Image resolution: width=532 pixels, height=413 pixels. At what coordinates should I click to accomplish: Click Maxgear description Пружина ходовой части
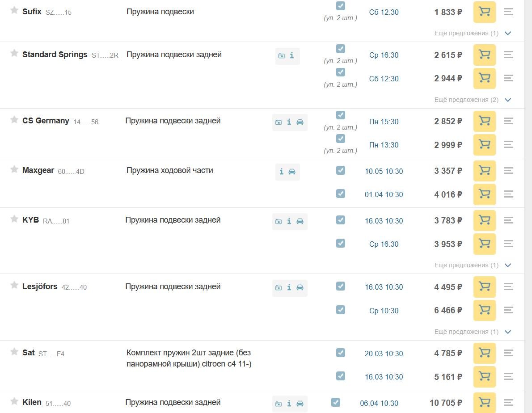point(169,170)
